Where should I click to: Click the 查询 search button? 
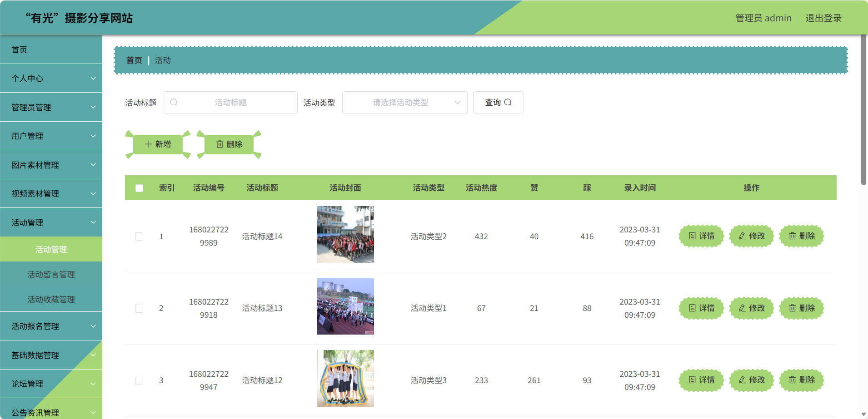point(498,103)
